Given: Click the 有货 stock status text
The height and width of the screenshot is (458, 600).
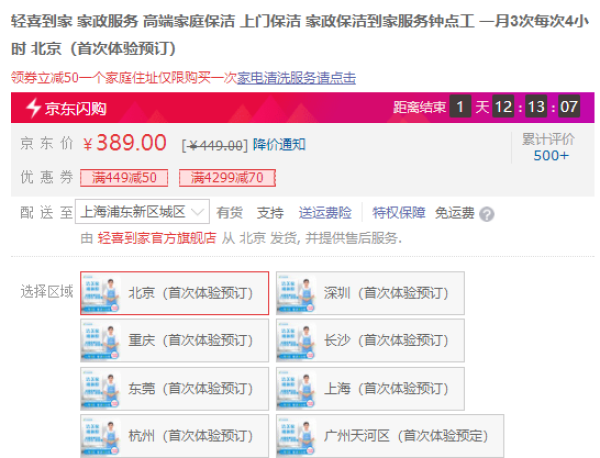Looking at the screenshot, I should (x=229, y=213).
